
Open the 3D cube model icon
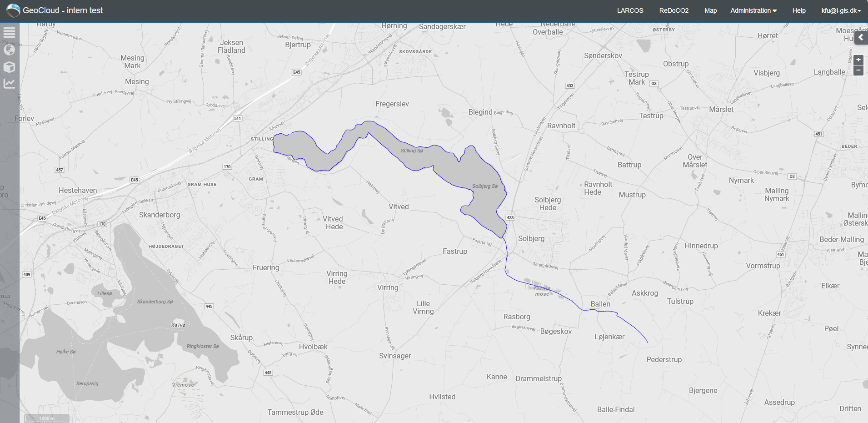coord(10,67)
